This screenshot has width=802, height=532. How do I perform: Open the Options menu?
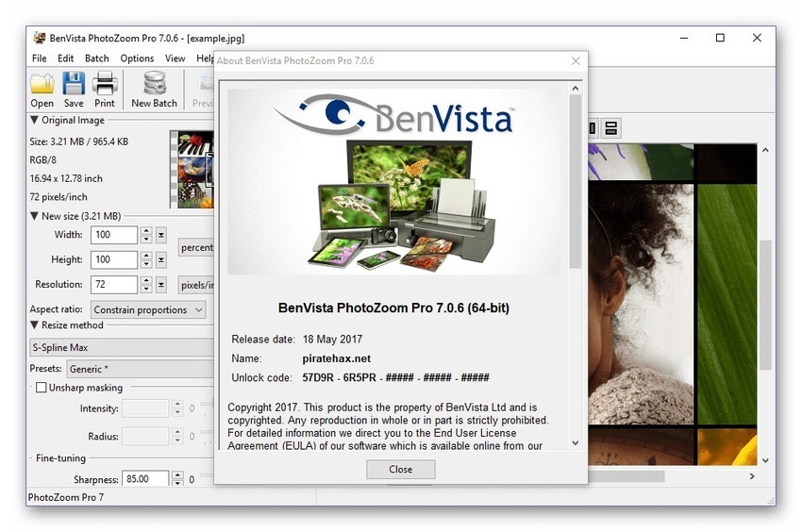[x=137, y=58]
